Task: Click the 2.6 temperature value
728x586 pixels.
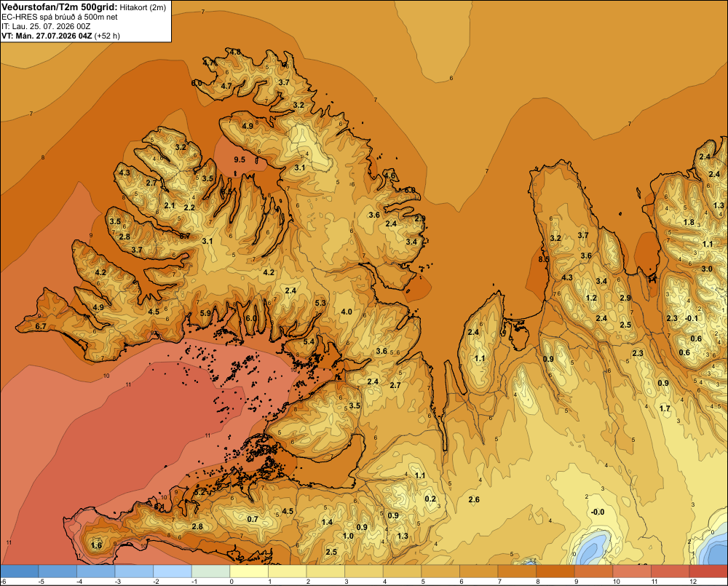Action: point(474,499)
